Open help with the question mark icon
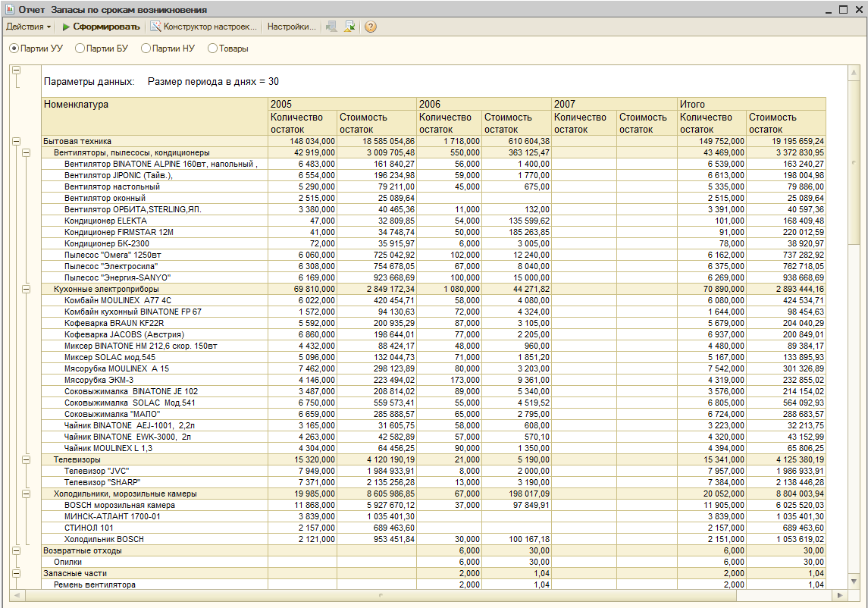Viewport: 868px width, 608px height. [371, 27]
